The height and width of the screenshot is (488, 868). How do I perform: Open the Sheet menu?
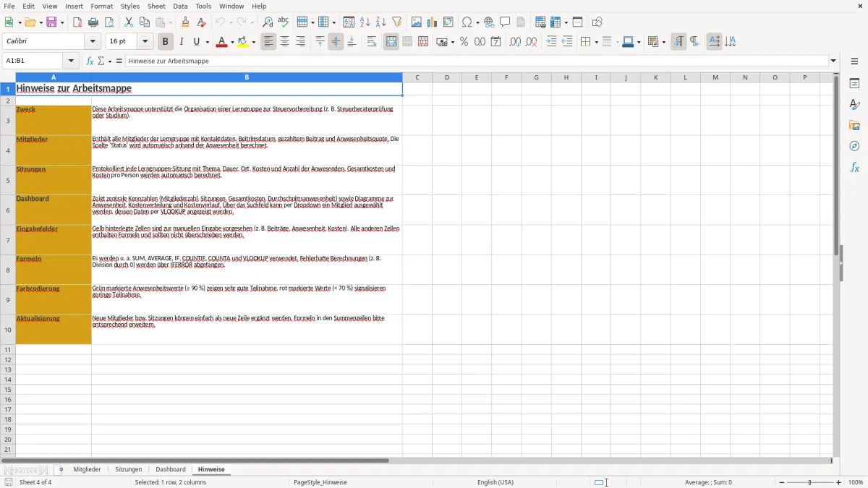[156, 6]
